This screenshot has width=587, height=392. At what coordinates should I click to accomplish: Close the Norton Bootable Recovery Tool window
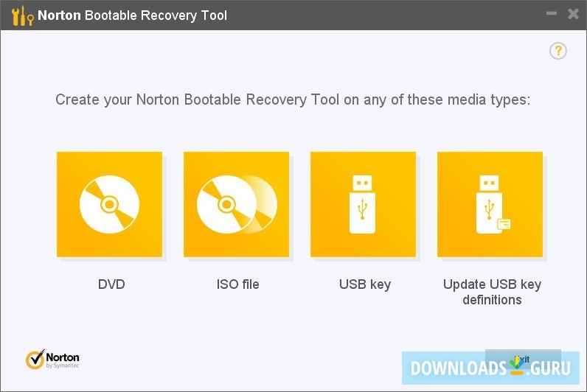pyautogui.click(x=573, y=14)
